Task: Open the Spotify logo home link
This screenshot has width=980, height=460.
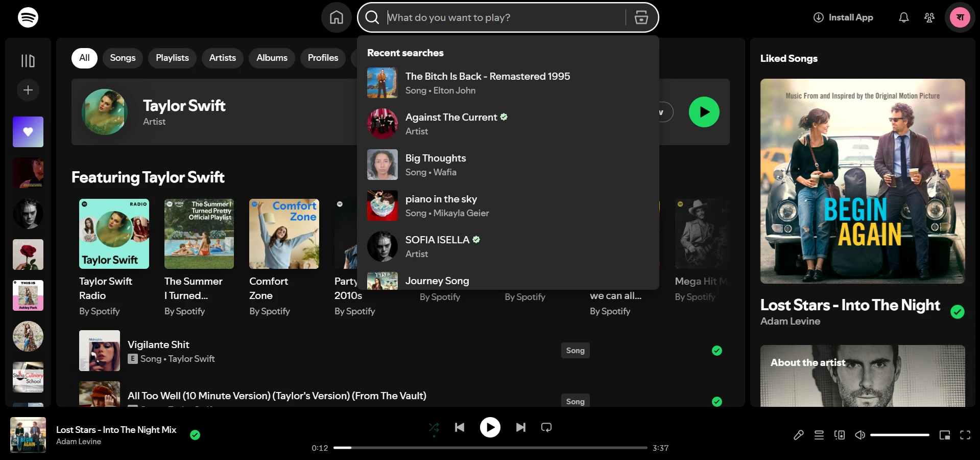Action: click(28, 17)
